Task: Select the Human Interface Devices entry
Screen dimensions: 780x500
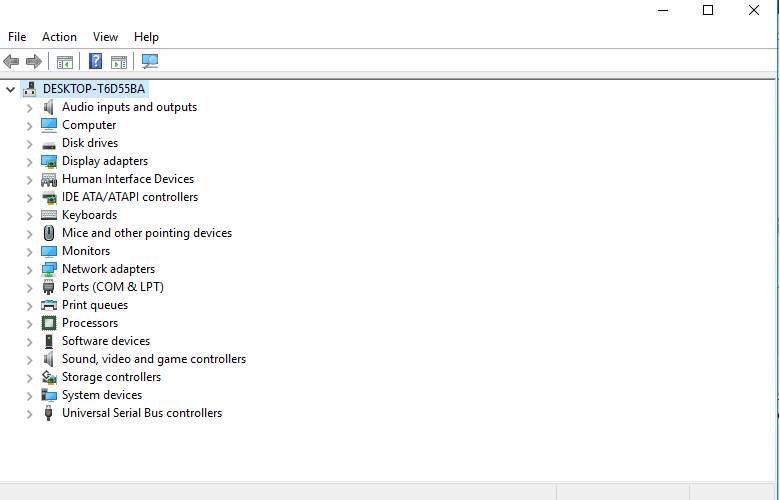Action: pyautogui.click(x=128, y=179)
